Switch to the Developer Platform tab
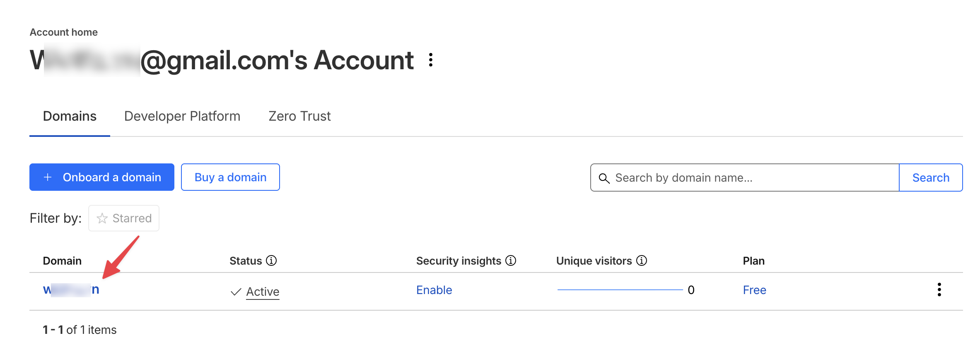 pyautogui.click(x=182, y=116)
